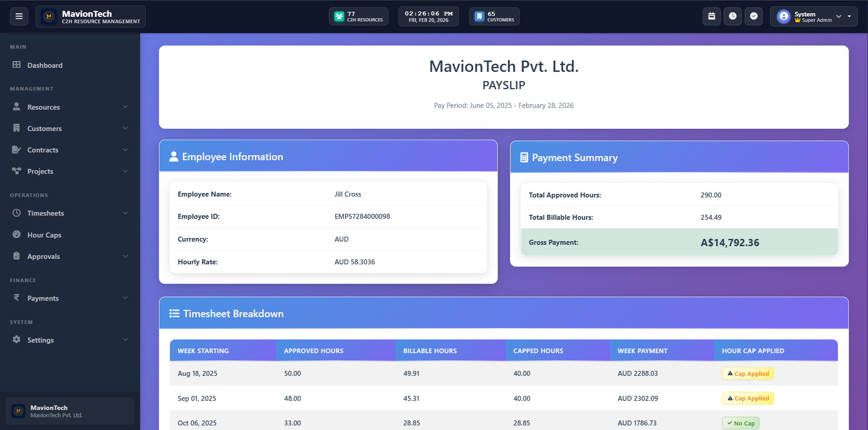
Task: Expand the Timesheets submenu chevron
Action: (x=125, y=213)
